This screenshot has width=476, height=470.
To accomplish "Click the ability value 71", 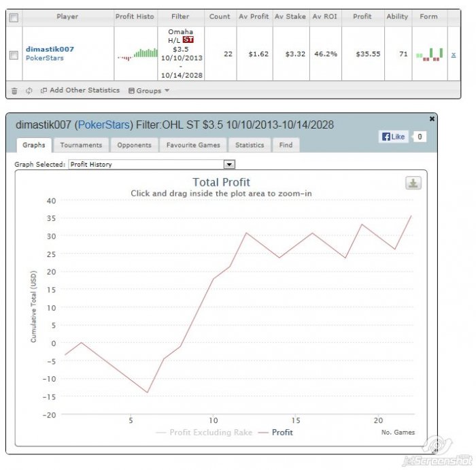I will tap(403, 54).
